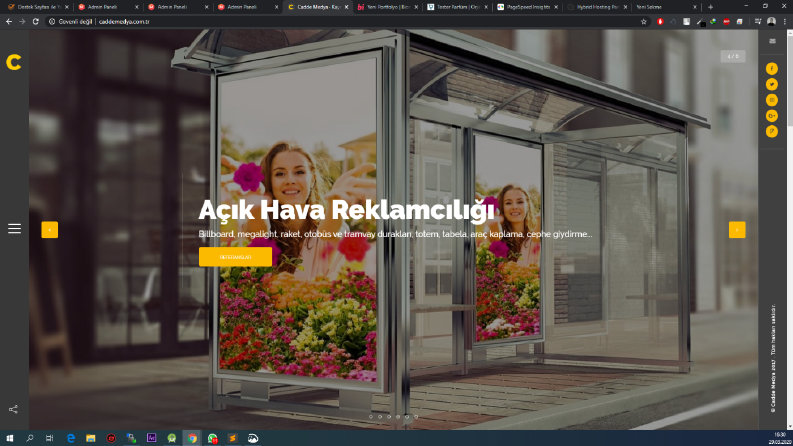Open the Twitter social icon
The image size is (793, 446).
click(x=772, y=84)
